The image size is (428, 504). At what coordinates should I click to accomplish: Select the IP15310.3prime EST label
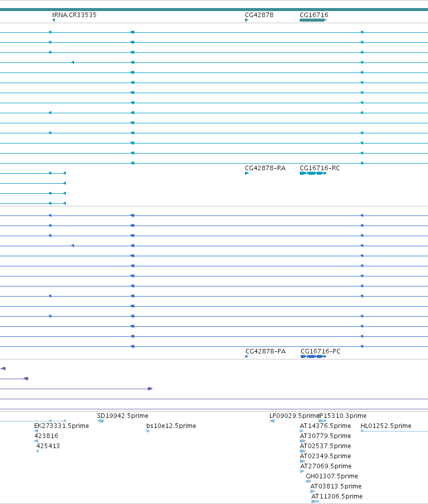click(343, 415)
